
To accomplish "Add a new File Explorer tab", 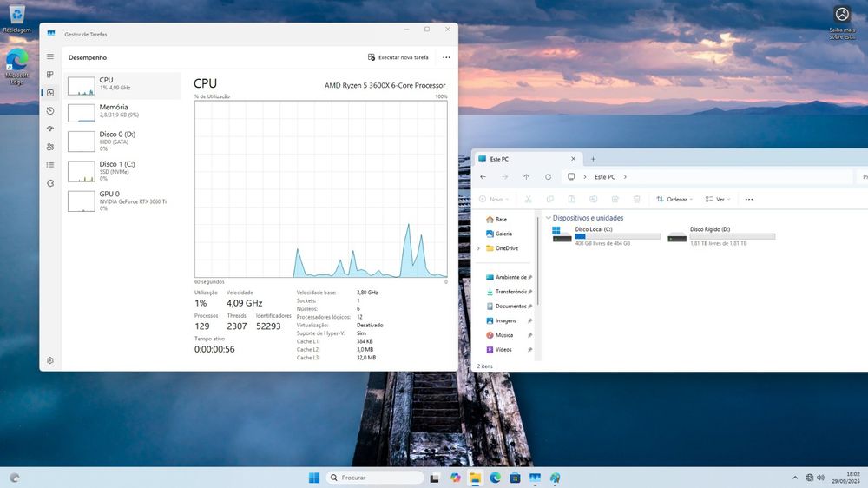I will pyautogui.click(x=593, y=159).
